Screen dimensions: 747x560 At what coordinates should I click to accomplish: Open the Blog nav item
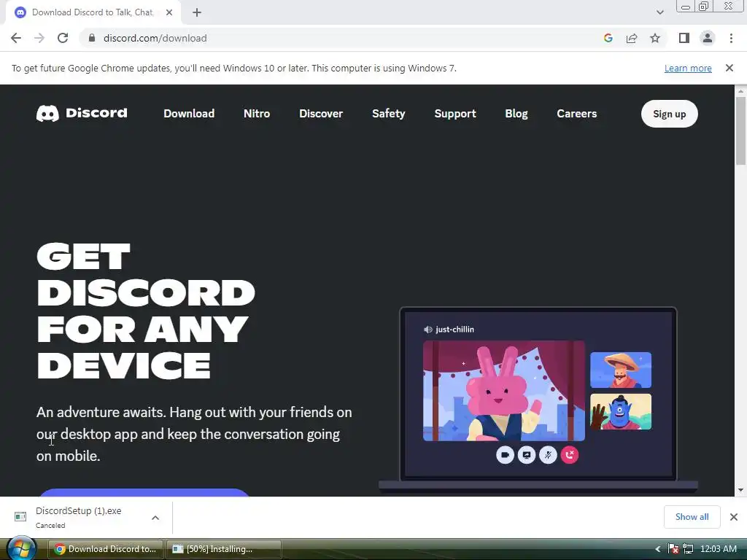coord(516,114)
